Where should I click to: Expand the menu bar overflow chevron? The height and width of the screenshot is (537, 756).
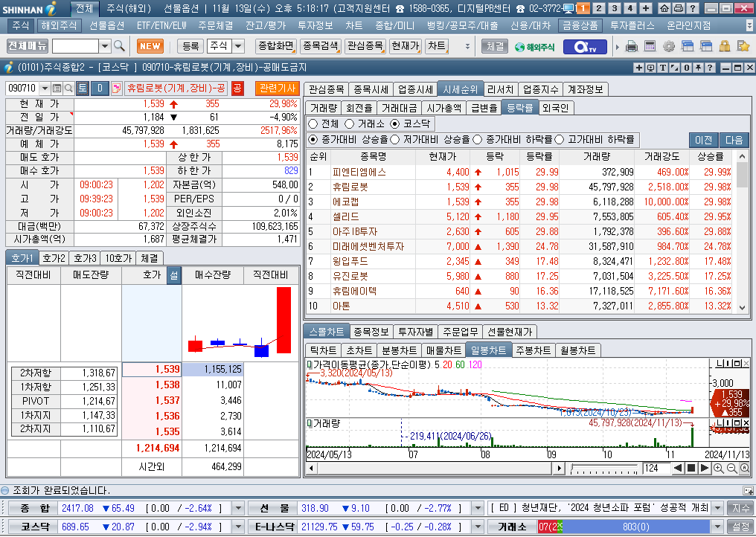(749, 26)
